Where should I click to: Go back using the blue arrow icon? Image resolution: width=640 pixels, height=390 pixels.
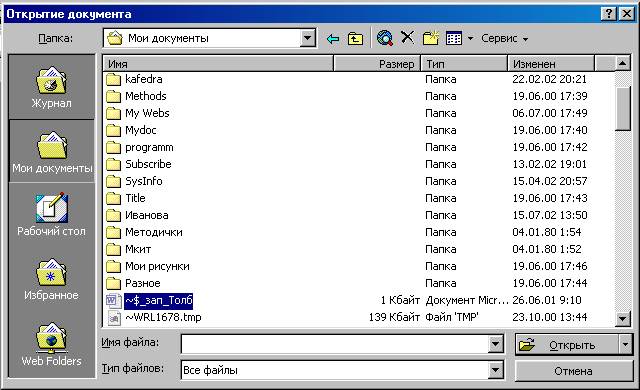point(333,39)
